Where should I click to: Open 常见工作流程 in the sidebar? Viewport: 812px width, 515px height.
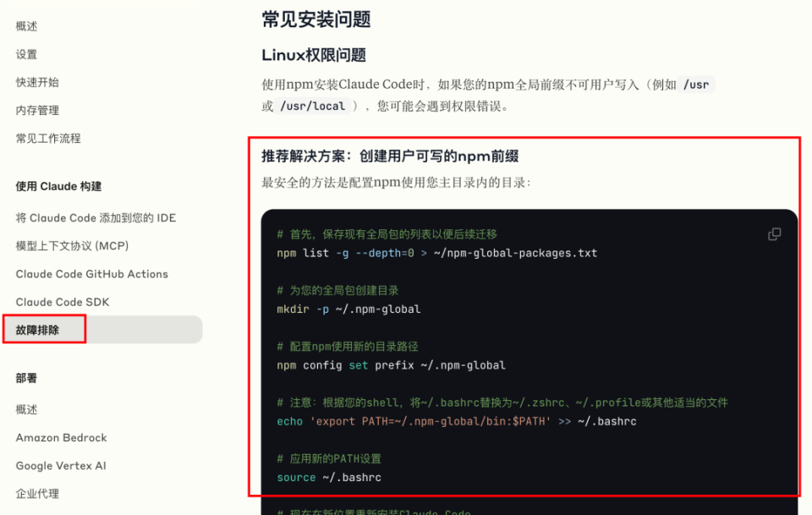tap(48, 138)
